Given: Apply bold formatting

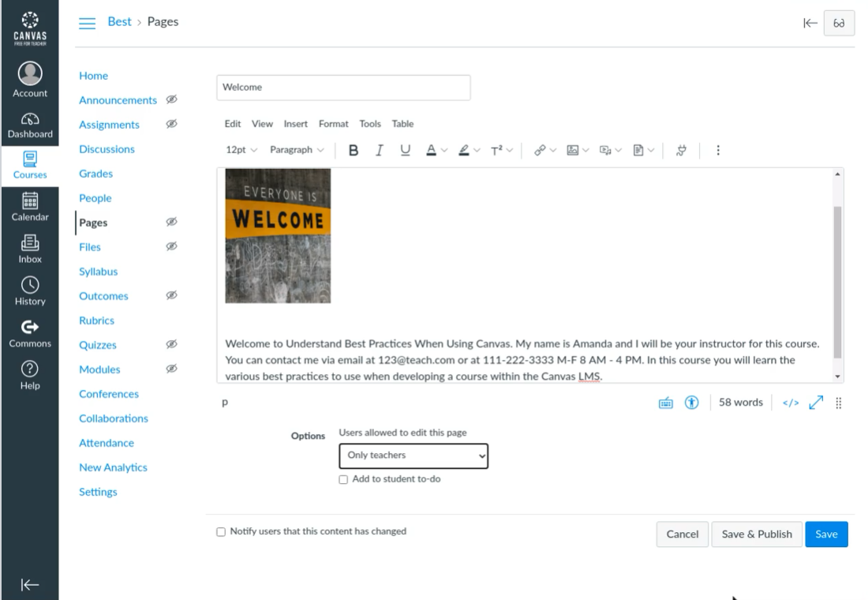Looking at the screenshot, I should pos(354,150).
